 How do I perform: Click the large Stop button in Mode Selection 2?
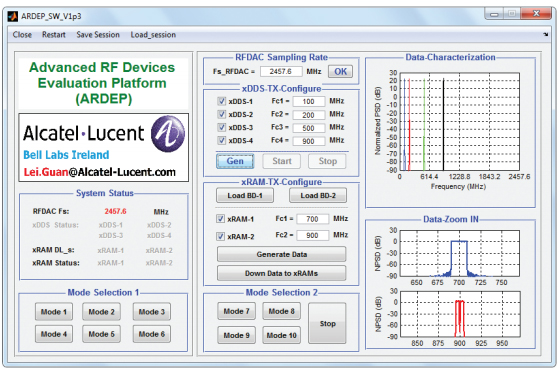[x=327, y=323]
